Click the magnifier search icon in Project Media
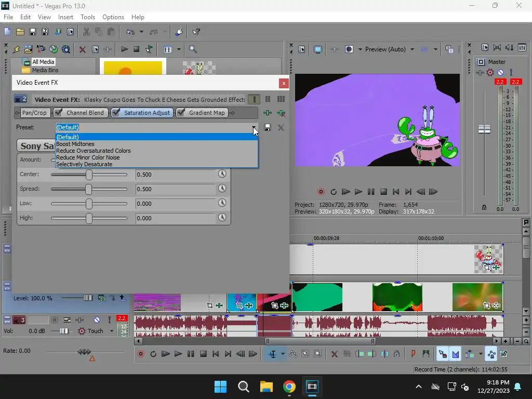This screenshot has width=532, height=399. [193, 49]
